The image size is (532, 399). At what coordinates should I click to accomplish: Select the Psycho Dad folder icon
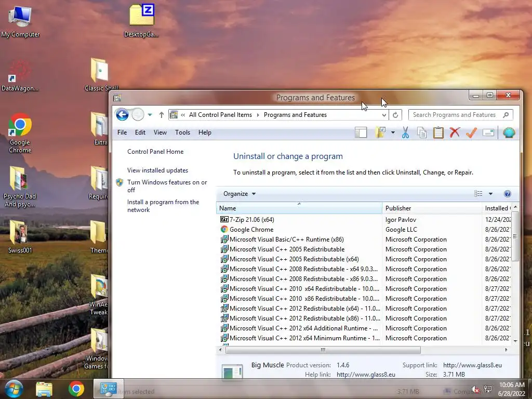[x=19, y=187]
